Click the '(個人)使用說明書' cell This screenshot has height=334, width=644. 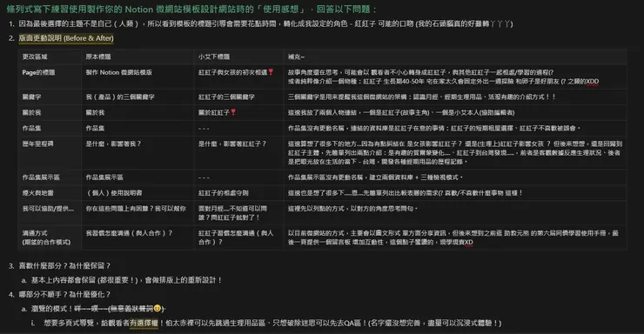[x=138, y=193]
